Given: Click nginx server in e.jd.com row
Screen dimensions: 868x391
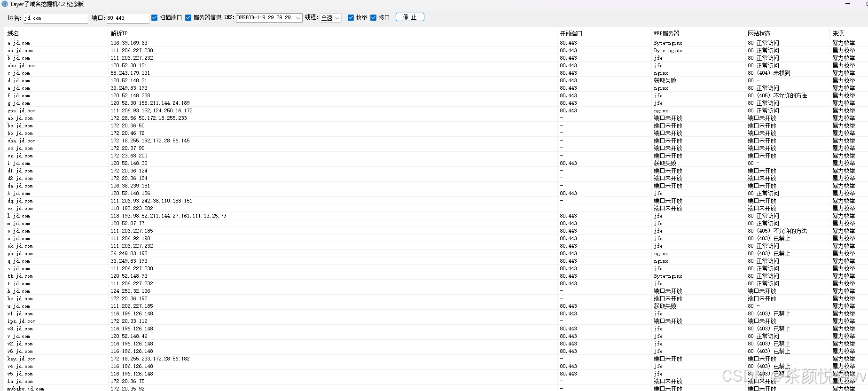Looking at the screenshot, I should 661,88.
